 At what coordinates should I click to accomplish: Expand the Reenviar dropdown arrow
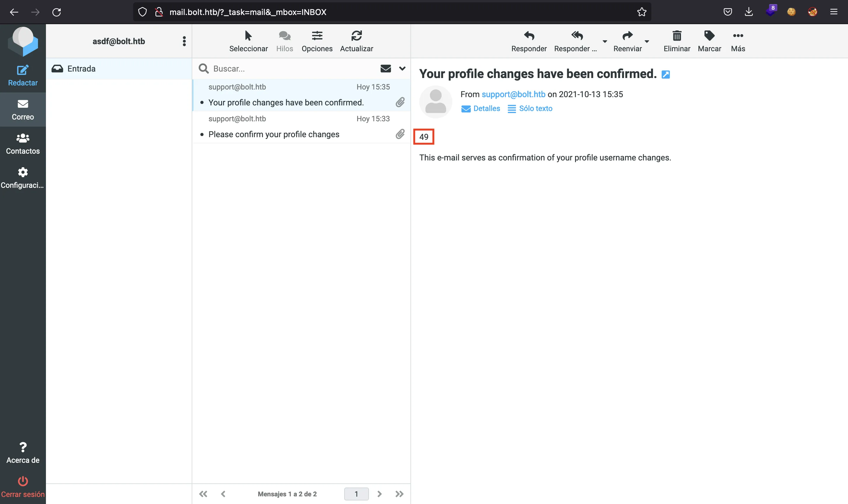[647, 42]
